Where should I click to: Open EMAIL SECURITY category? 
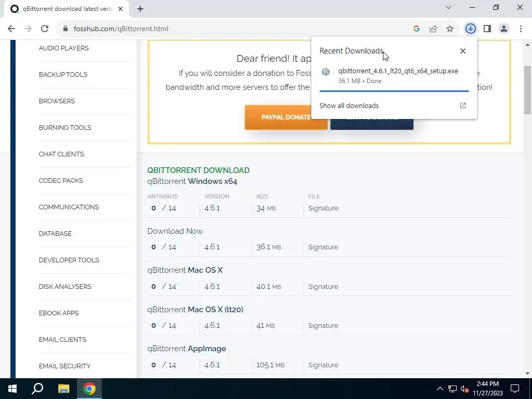tap(64, 366)
